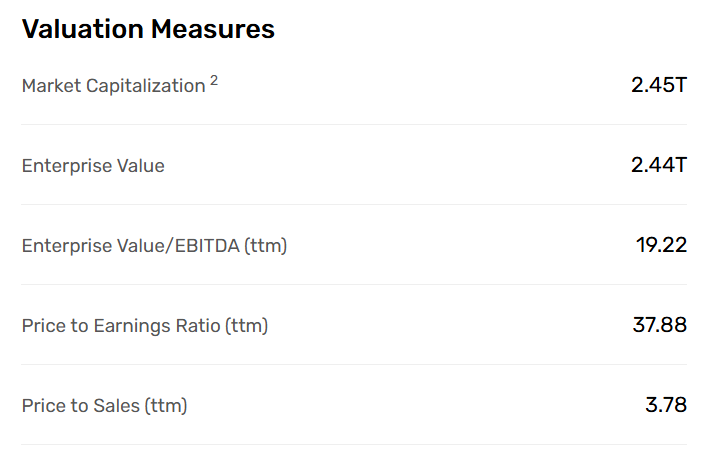Screen dimensions: 721x454
Task: Open footnote 2 superscript beside Market Capitalization
Action: [214, 81]
